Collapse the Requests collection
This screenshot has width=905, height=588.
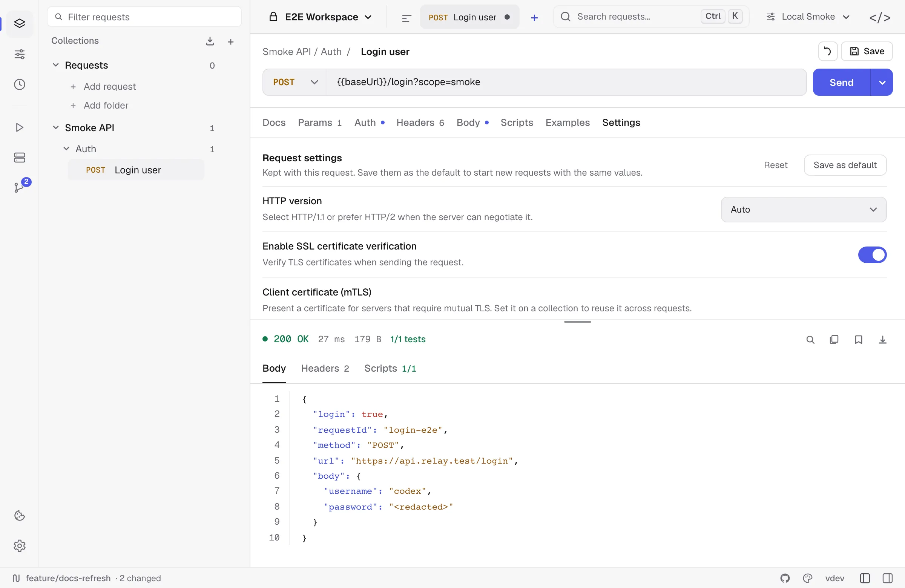tap(55, 65)
